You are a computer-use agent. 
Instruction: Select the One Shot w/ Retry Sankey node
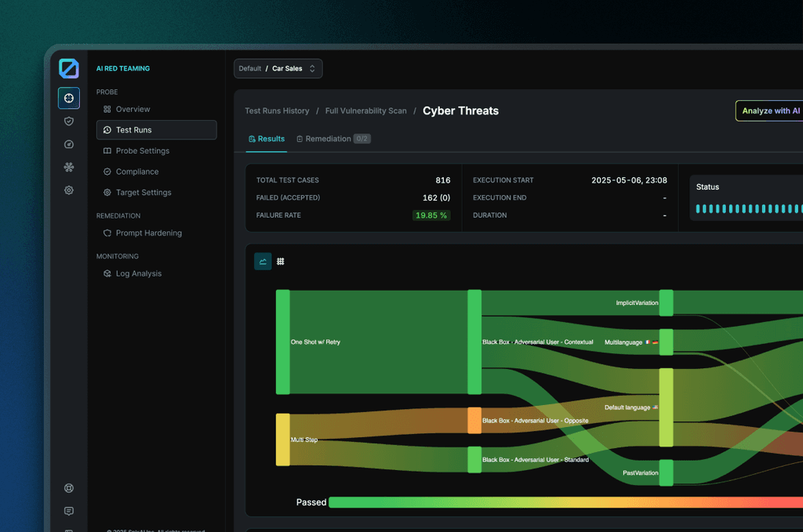click(x=282, y=342)
